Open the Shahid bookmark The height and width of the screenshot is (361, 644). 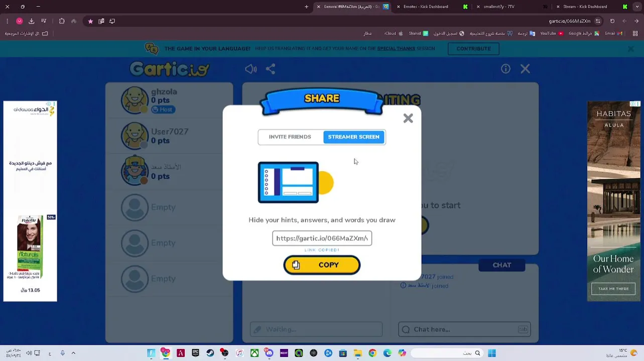418,34
